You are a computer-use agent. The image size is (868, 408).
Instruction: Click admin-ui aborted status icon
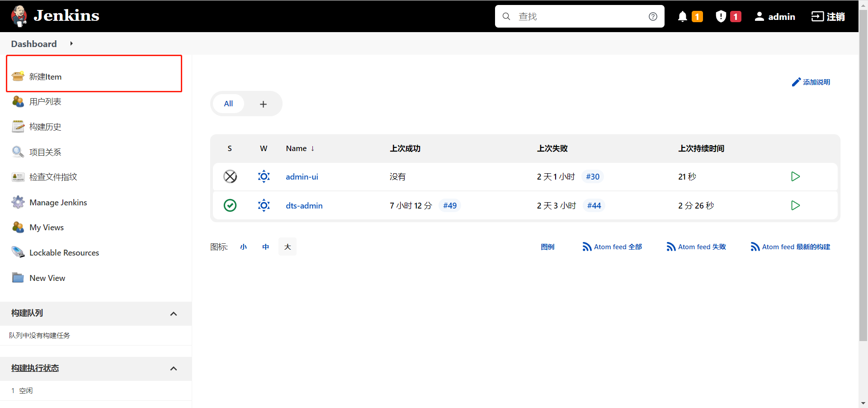pos(230,176)
